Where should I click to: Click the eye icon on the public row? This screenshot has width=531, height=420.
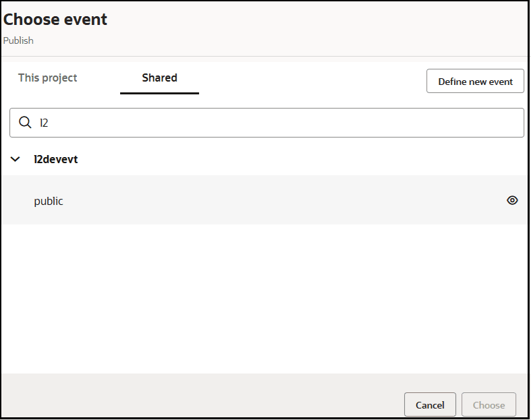click(x=512, y=200)
